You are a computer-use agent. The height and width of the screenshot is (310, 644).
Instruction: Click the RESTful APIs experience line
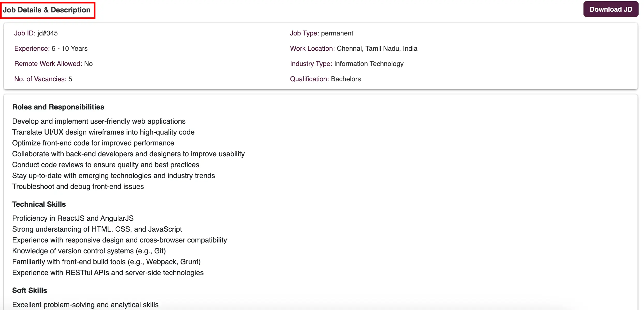tap(108, 272)
